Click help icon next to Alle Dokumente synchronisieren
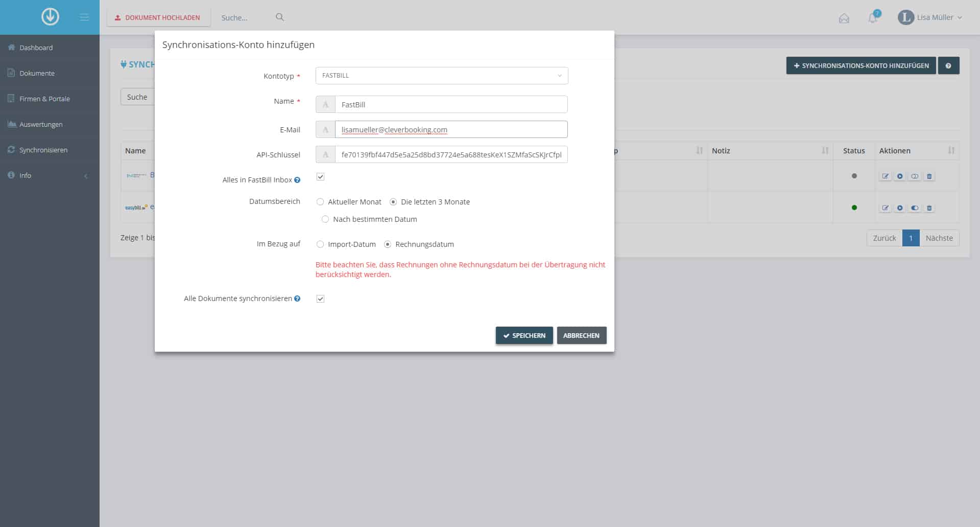 point(297,299)
